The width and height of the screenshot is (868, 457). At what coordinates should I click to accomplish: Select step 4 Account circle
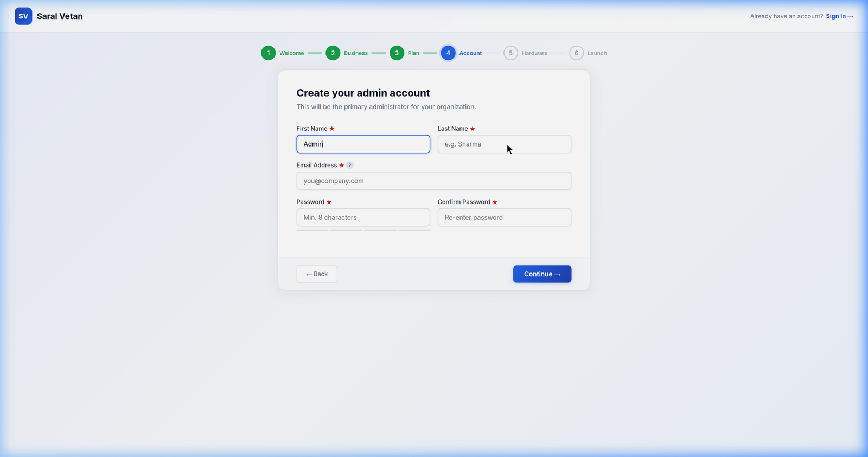448,53
